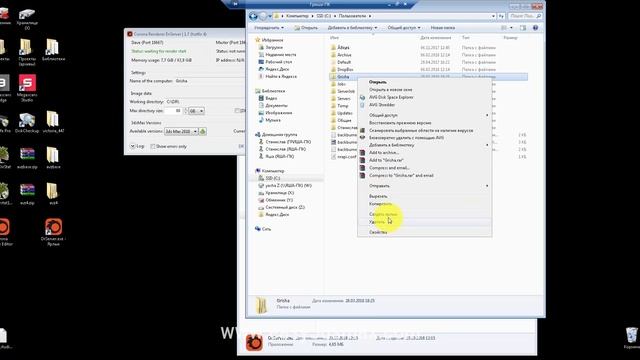This screenshot has width=640, height=360.
Task: Click the Add to archive WinRAR icon
Action: pyautogui.click(x=362, y=153)
